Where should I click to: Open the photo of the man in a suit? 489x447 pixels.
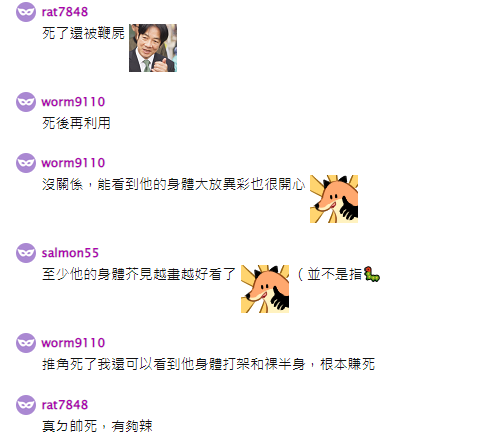coord(153,48)
